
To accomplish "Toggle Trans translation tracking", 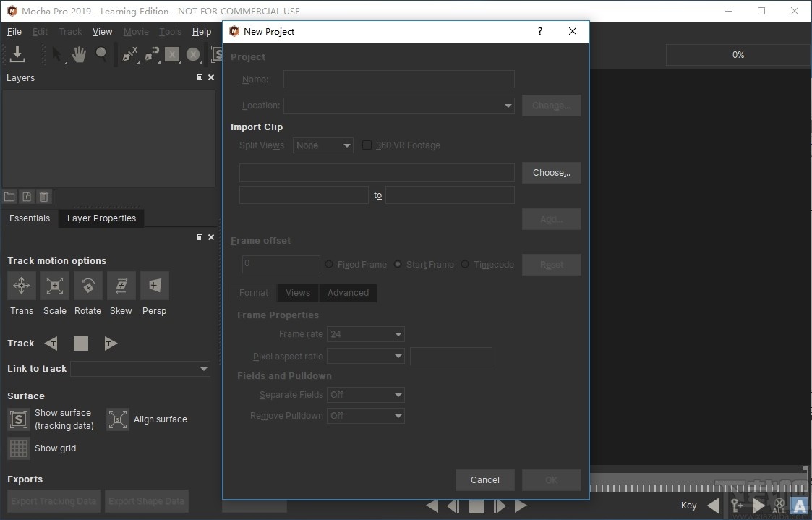I will 21,286.
